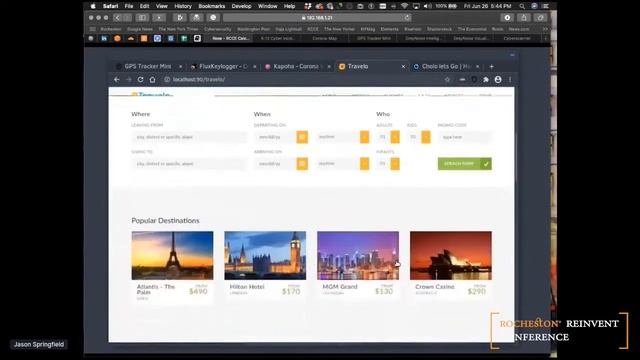The image size is (640, 360).
Task: Open the Kids count dropdown
Action: [x=426, y=137]
